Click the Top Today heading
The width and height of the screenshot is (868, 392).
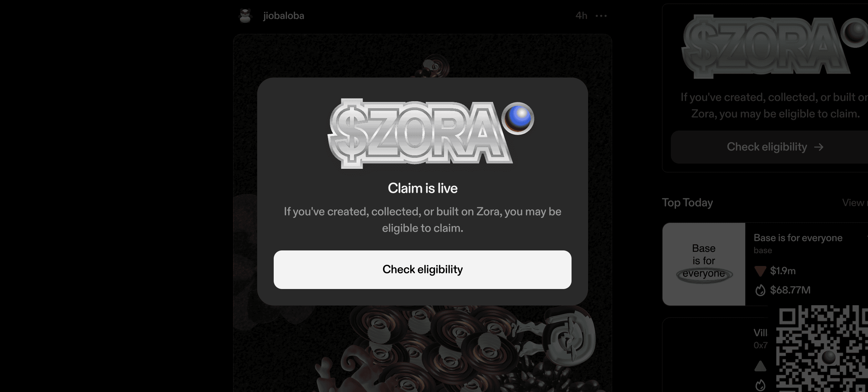[687, 203]
